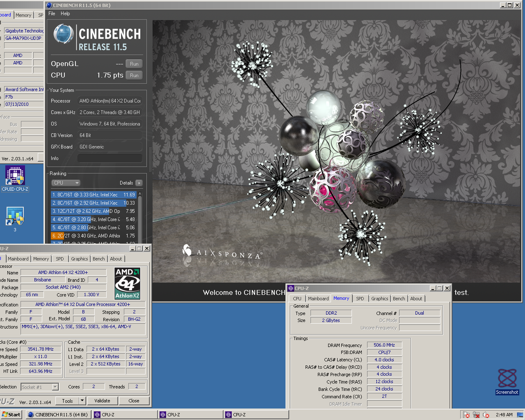Click the show desktop icon beside the clock

coord(520,415)
